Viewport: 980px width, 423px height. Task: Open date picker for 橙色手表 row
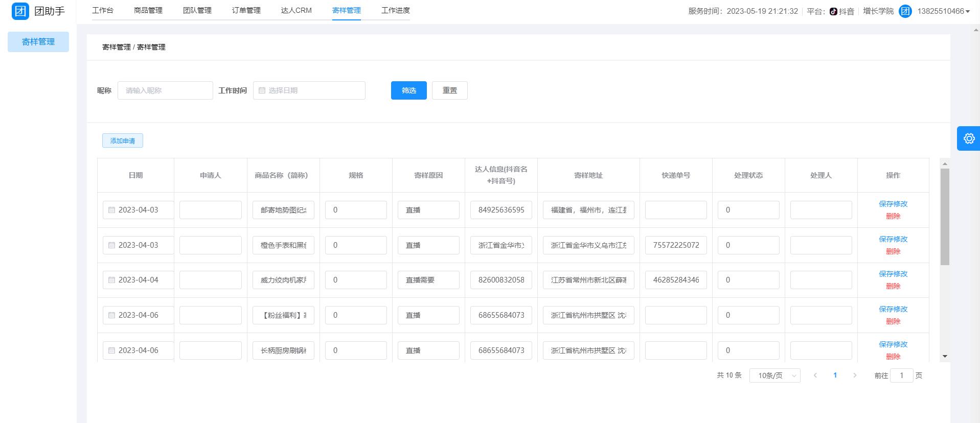pos(138,245)
